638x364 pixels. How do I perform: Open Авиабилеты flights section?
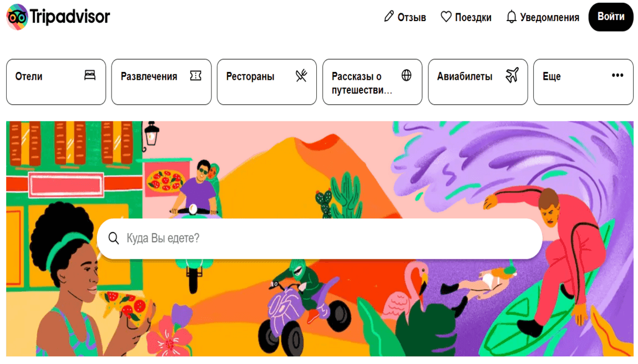click(478, 82)
